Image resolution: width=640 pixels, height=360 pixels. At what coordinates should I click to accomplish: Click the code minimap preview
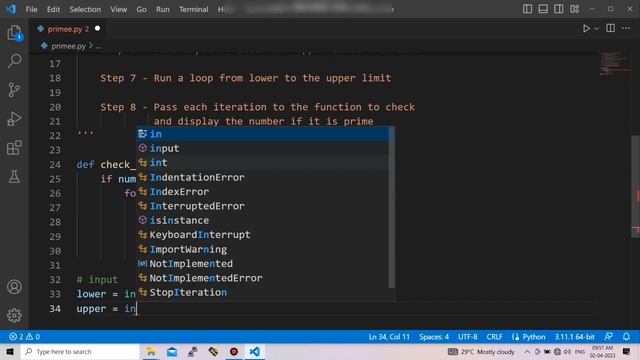coord(614,63)
